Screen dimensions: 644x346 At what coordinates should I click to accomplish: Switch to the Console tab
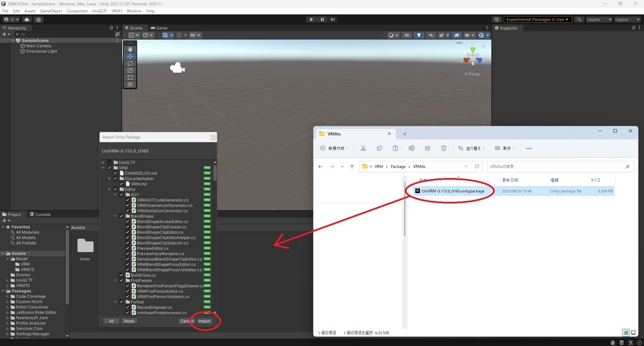pyautogui.click(x=40, y=215)
